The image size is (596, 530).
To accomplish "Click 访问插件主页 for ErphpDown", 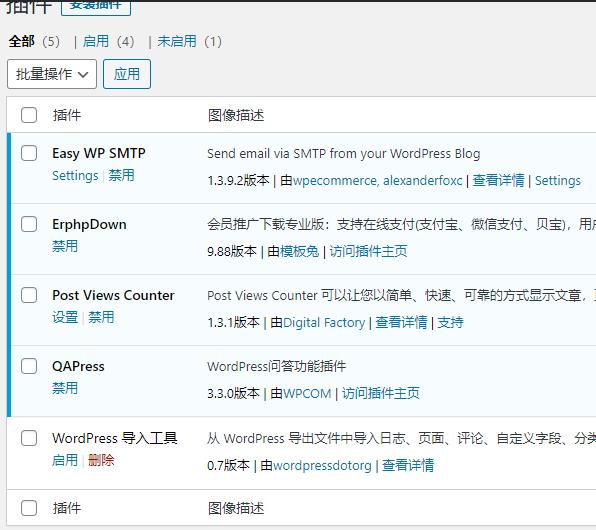I will pos(368,251).
